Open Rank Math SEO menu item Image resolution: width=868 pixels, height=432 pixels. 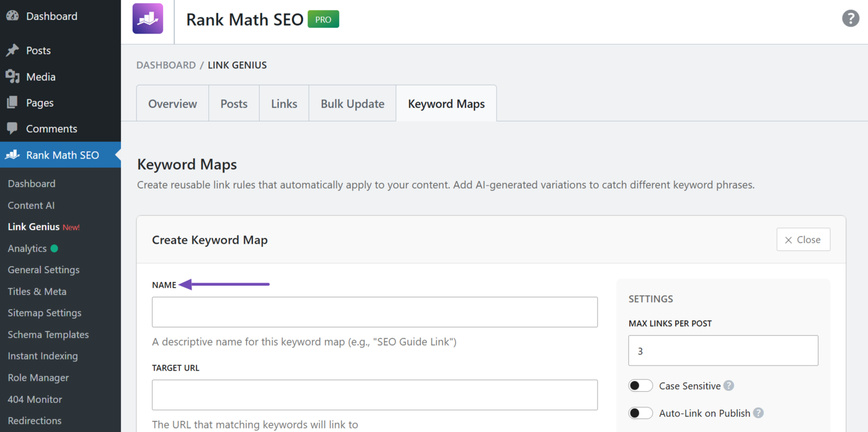tap(60, 155)
